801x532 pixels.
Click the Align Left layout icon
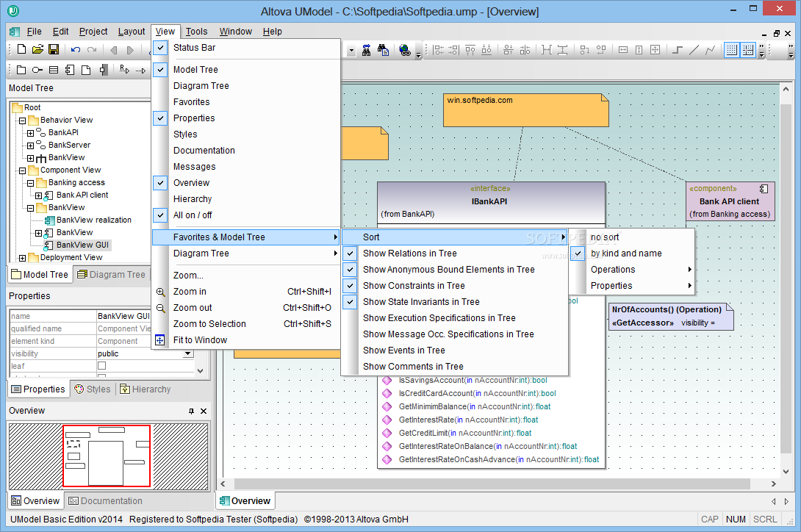pos(438,49)
